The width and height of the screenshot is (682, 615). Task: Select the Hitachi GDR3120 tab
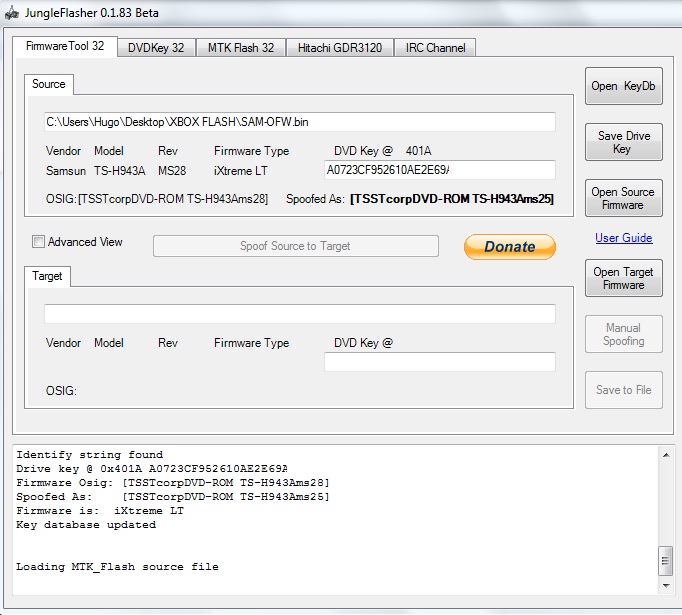(x=340, y=48)
